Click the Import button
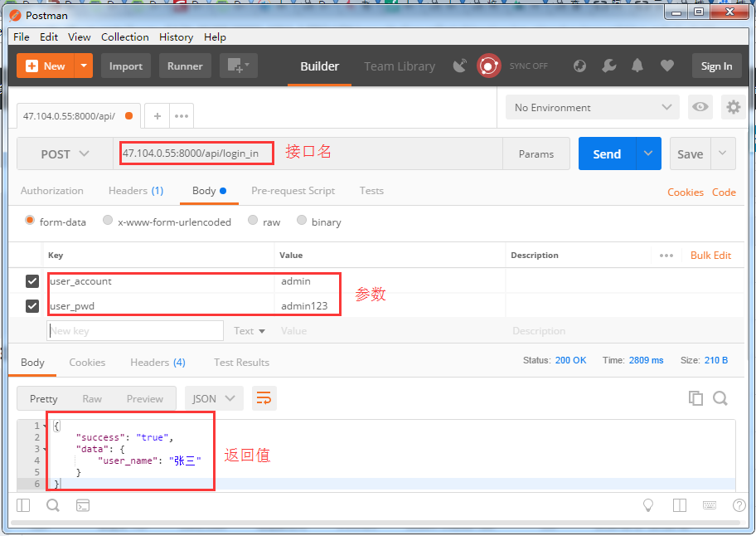Viewport: 756px width, 536px height. (126, 66)
